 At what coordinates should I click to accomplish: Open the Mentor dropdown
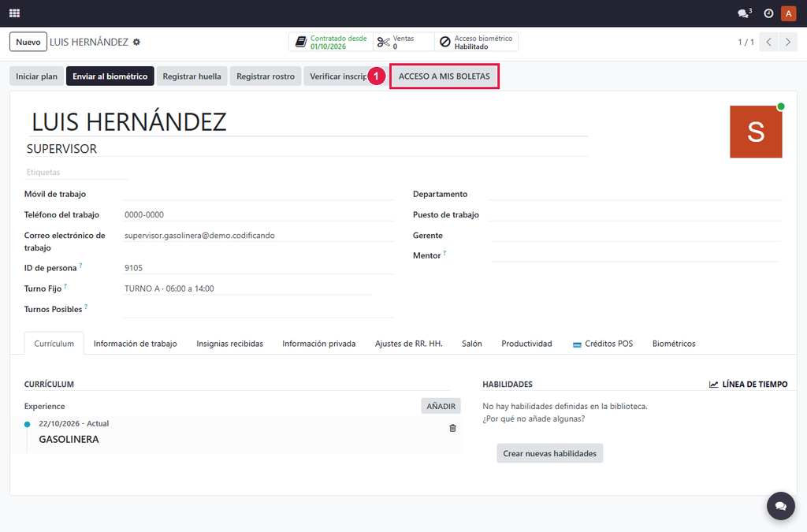[x=636, y=255]
